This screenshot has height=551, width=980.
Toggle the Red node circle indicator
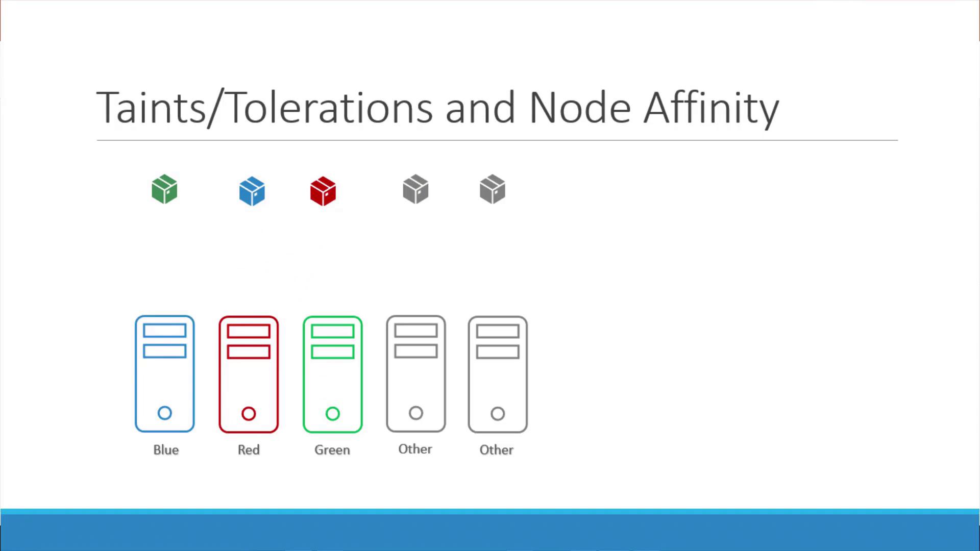pyautogui.click(x=248, y=413)
